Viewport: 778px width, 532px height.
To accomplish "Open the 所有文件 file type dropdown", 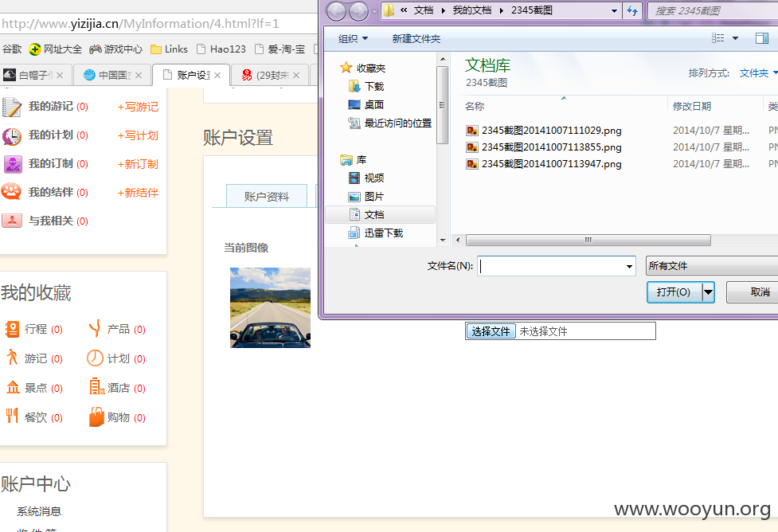I will 712,266.
